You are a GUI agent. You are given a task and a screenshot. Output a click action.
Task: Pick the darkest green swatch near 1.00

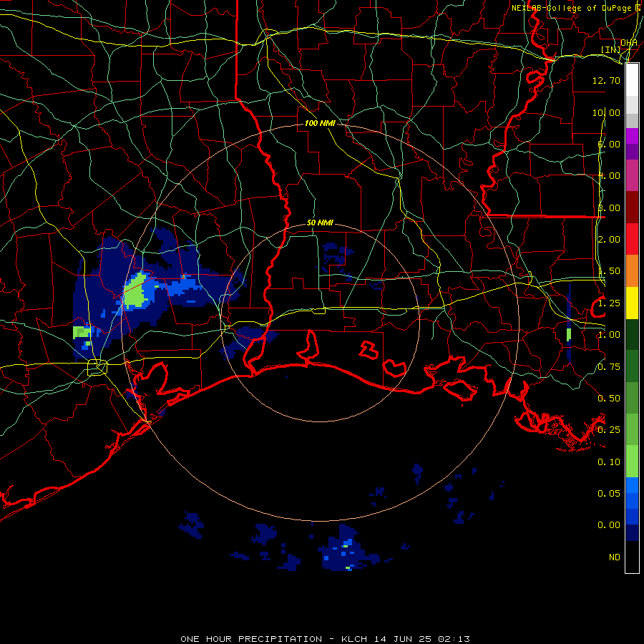click(x=632, y=334)
